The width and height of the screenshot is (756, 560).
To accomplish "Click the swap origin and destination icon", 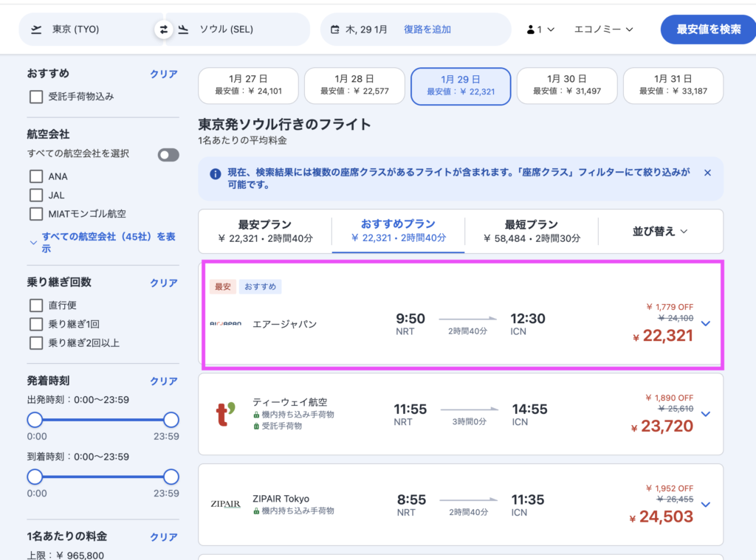I will (164, 28).
